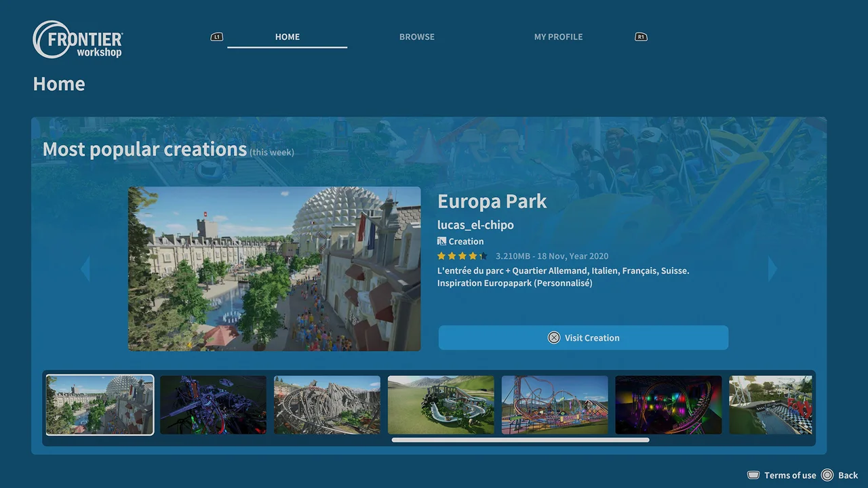Screen dimensions: 868x488
Task: Go to the My Profile tab
Action: pos(559,37)
